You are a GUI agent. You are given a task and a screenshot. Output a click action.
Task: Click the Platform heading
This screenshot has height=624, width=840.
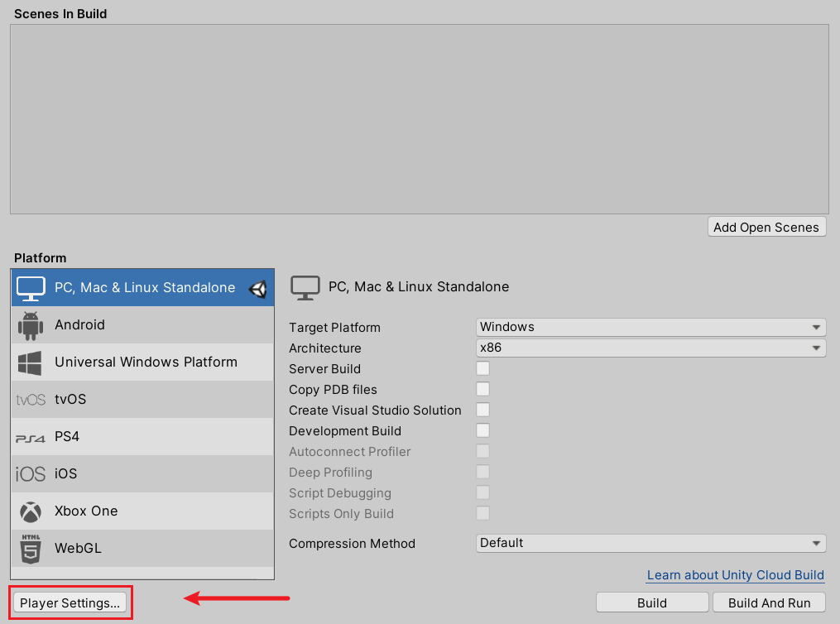click(41, 258)
